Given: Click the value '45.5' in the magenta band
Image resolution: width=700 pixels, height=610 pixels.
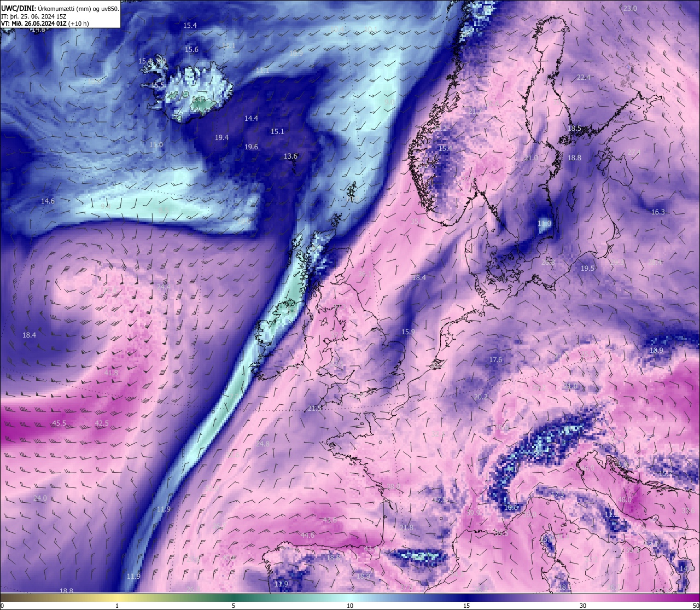Looking at the screenshot, I should pos(59,423).
